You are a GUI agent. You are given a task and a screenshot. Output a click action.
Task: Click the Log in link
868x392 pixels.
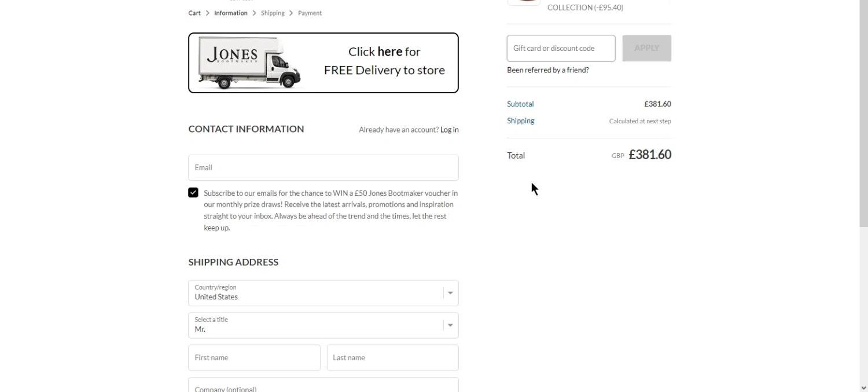pos(449,130)
